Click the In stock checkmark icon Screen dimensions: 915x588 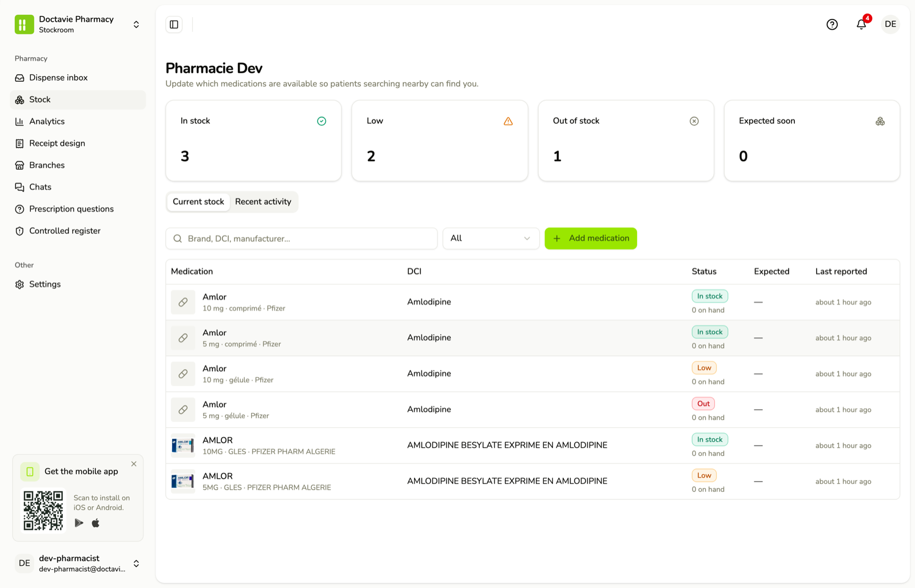coord(321,121)
